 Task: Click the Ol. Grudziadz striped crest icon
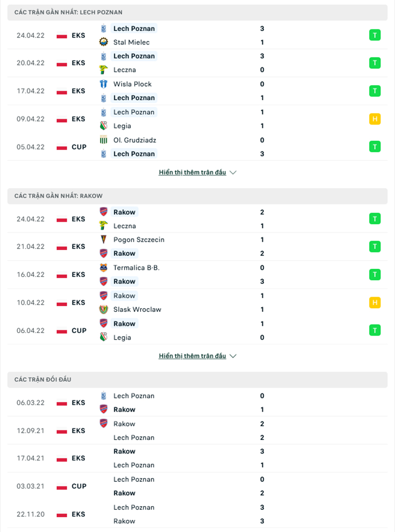click(x=103, y=140)
